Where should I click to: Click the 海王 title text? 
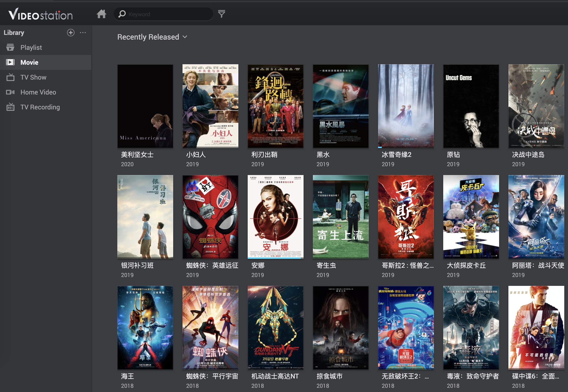[127, 376]
